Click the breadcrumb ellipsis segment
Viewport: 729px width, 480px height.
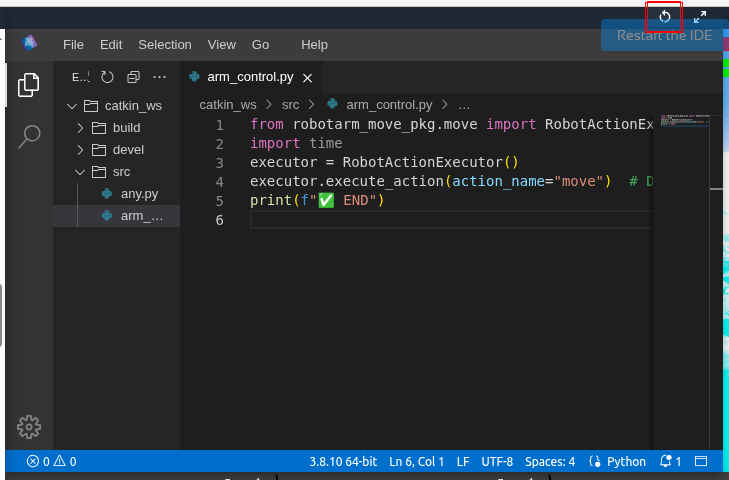[464, 105]
